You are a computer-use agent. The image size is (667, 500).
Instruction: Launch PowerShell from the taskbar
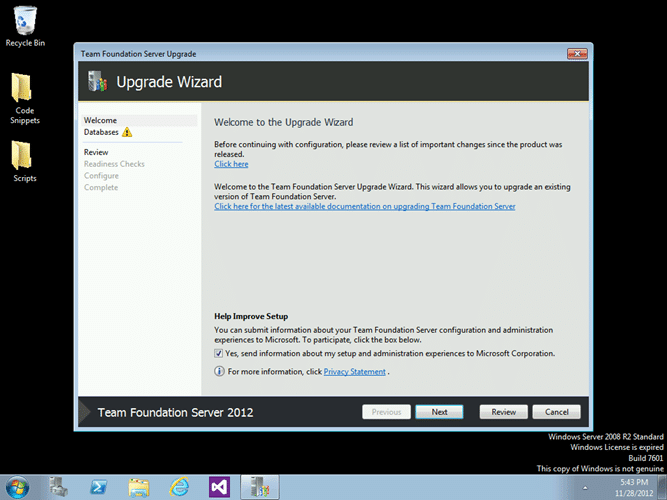[99, 487]
